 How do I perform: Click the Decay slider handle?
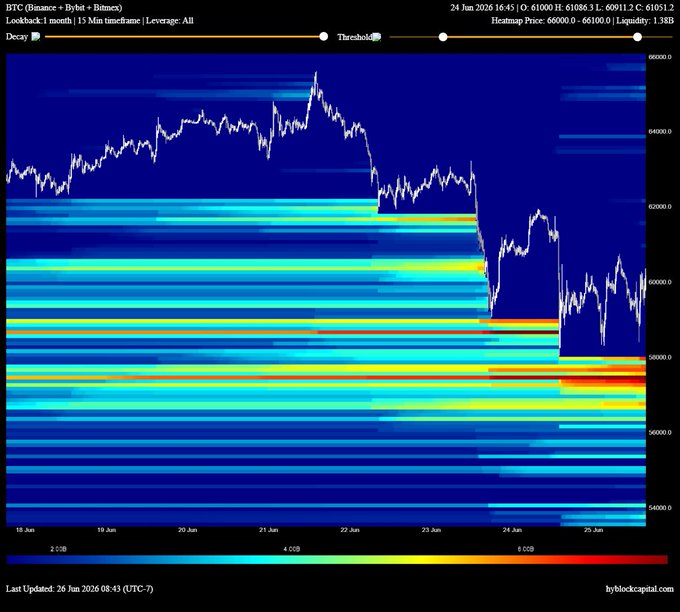coord(324,36)
